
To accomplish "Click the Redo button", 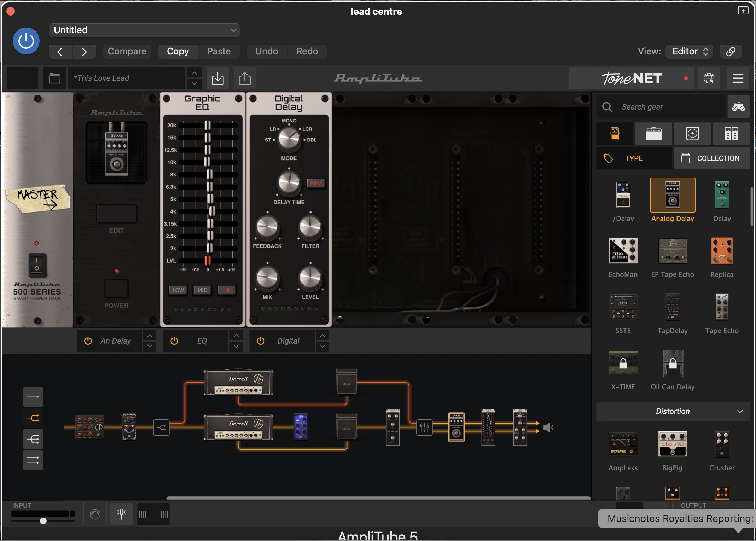I will pyautogui.click(x=307, y=52).
